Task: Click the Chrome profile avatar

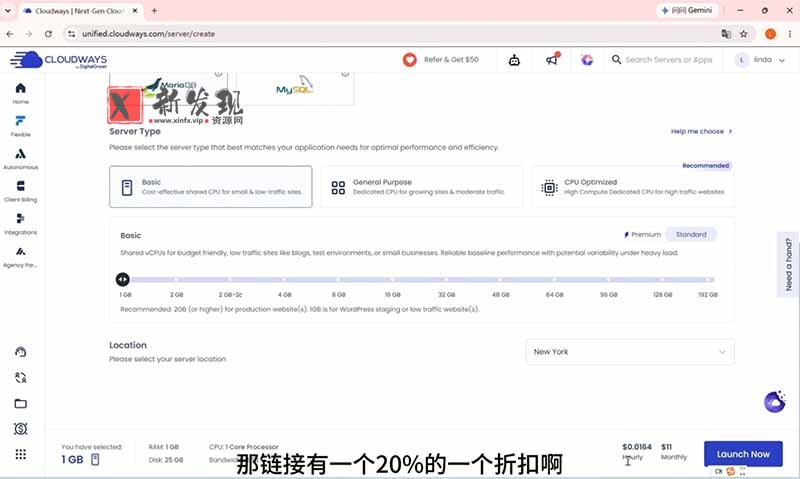Action: [770, 34]
